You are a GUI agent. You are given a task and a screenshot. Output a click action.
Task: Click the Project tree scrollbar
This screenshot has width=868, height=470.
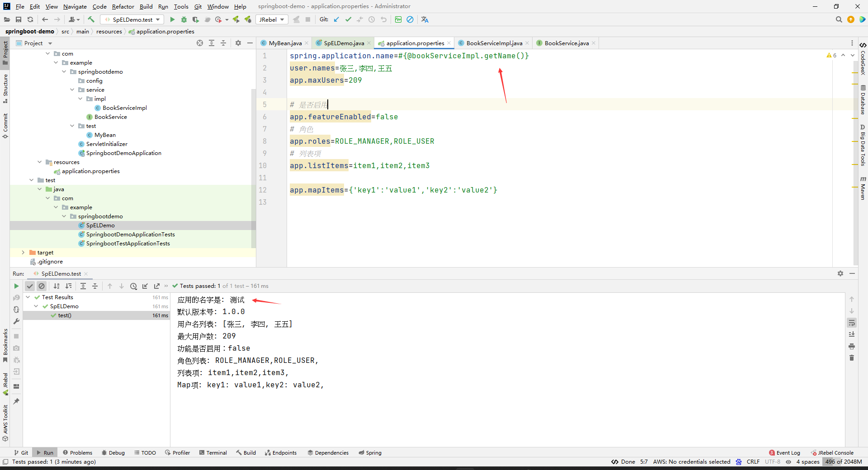pyautogui.click(x=254, y=169)
